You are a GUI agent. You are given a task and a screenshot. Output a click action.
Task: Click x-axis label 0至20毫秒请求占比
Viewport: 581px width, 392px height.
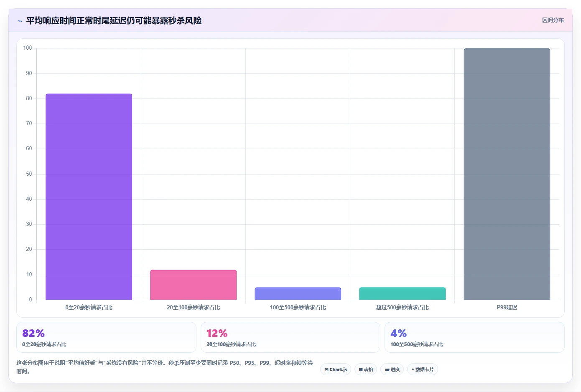[89, 307]
